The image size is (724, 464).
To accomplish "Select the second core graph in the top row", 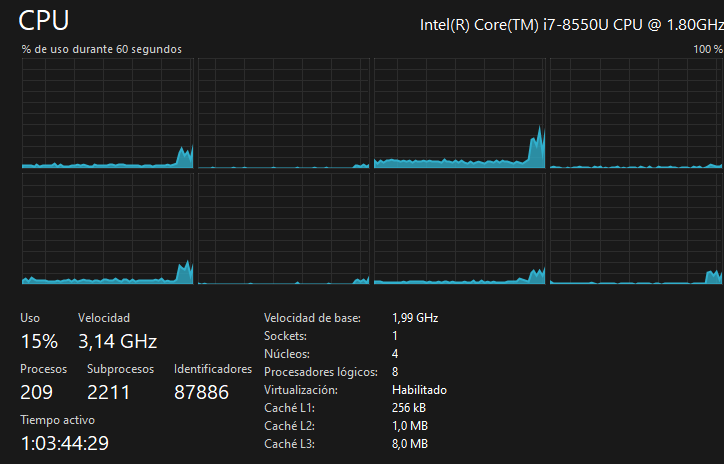I will point(284,113).
